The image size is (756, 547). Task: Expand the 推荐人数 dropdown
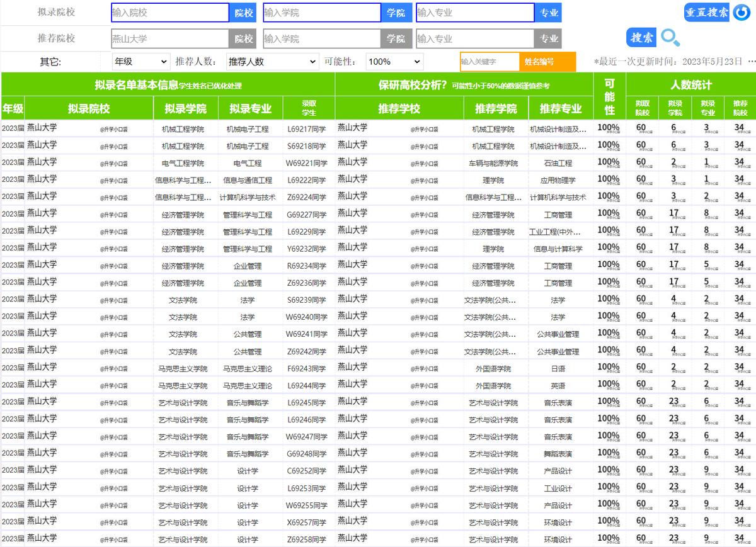coord(272,62)
